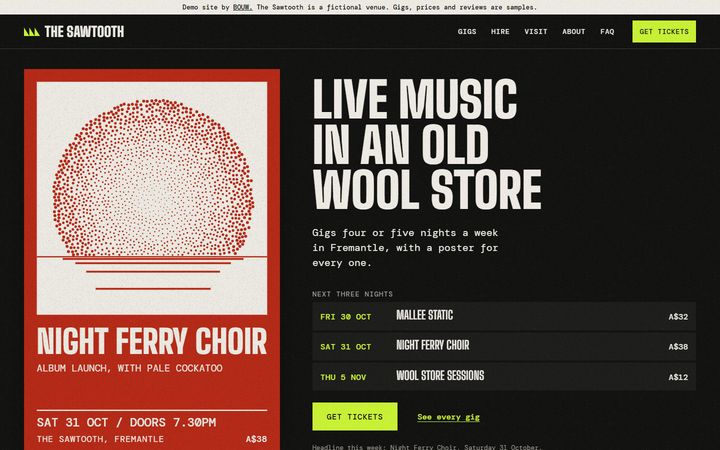
Task: Click 'SAT 31 OCT / DOORS 7.30PM' text
Action: (126, 422)
